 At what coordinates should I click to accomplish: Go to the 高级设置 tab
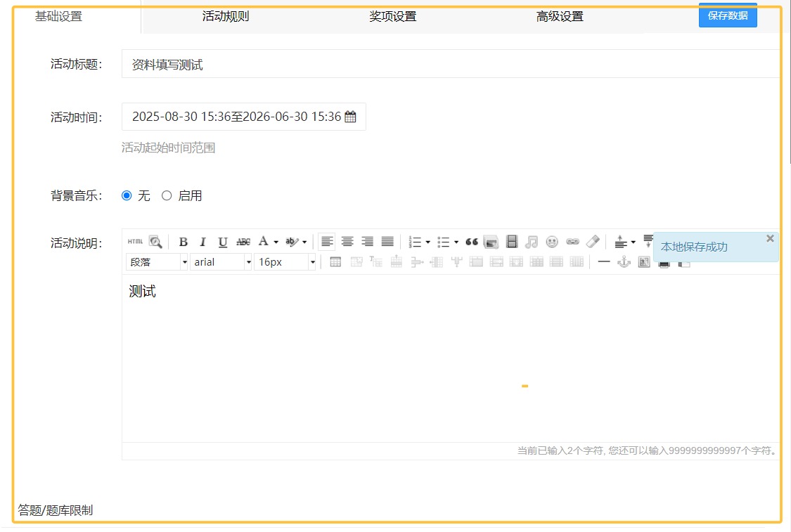(x=560, y=17)
